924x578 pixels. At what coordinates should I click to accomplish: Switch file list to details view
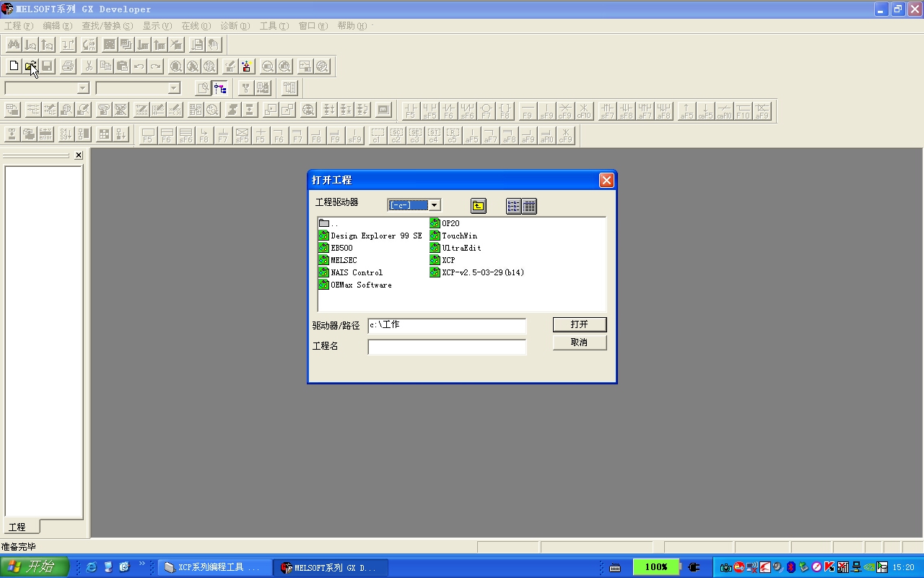[x=529, y=207]
